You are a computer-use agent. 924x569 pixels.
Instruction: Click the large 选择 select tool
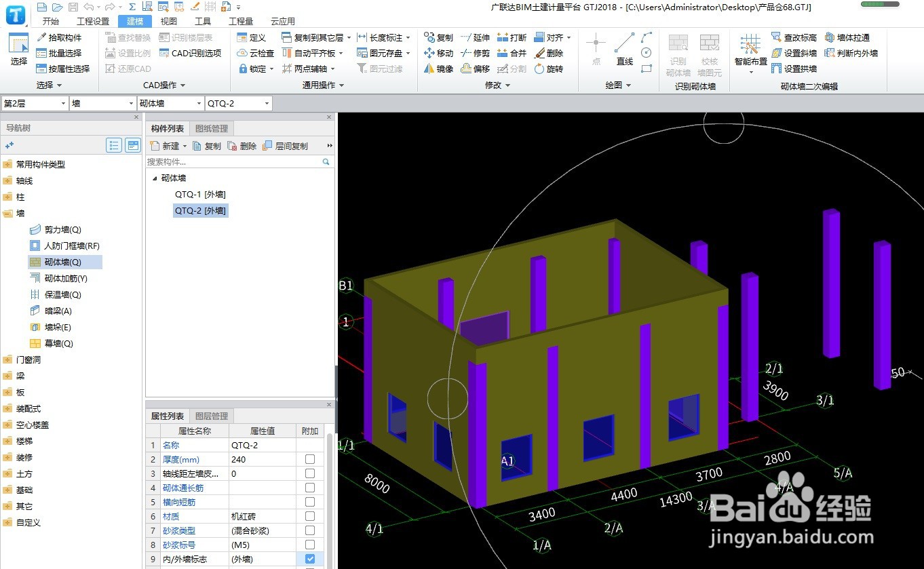point(19,50)
